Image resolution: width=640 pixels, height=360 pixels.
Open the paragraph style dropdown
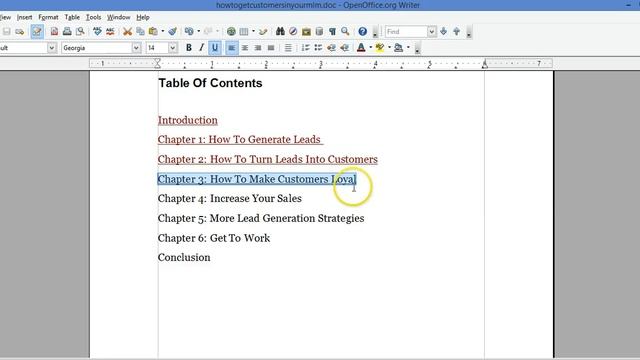point(51,48)
